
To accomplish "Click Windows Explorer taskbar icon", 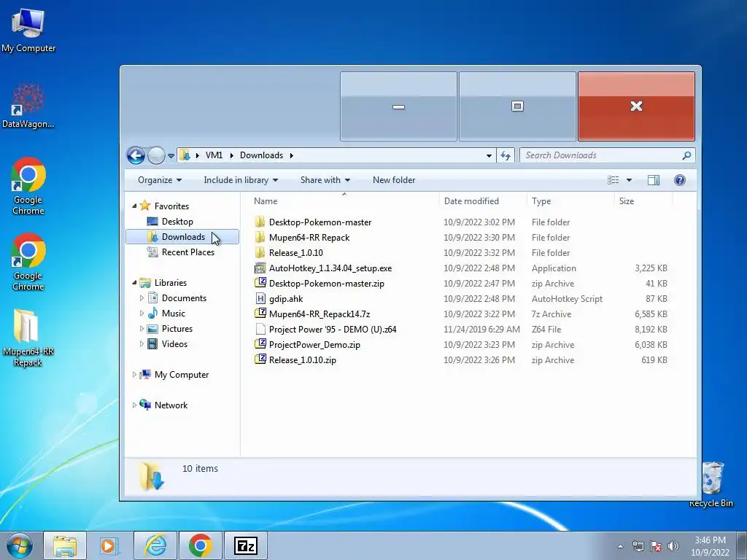I will point(65,545).
